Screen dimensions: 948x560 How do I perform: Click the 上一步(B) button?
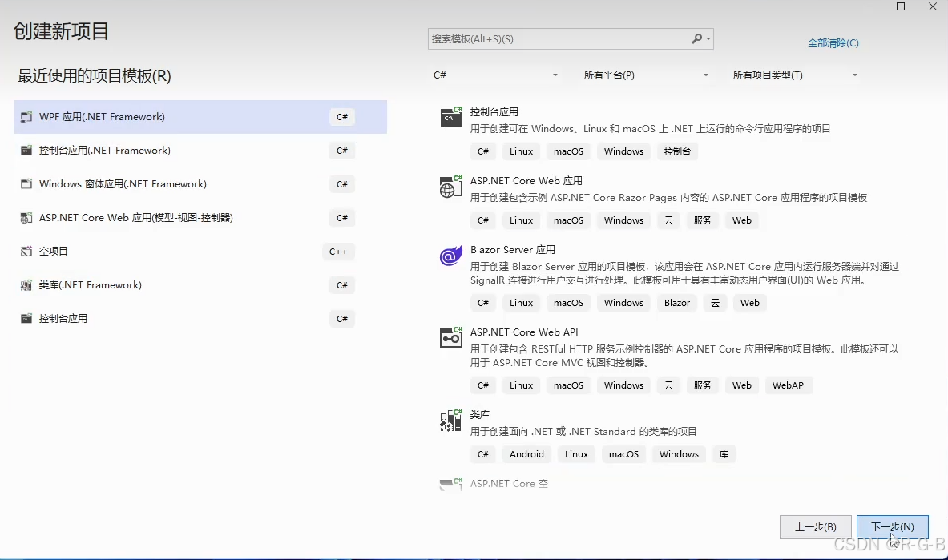[816, 526]
